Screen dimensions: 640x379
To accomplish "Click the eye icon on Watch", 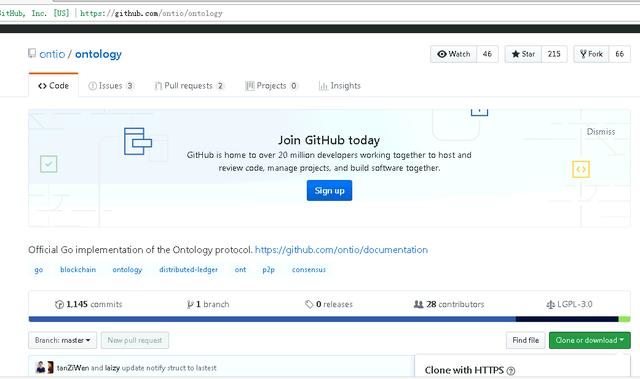I will [442, 54].
